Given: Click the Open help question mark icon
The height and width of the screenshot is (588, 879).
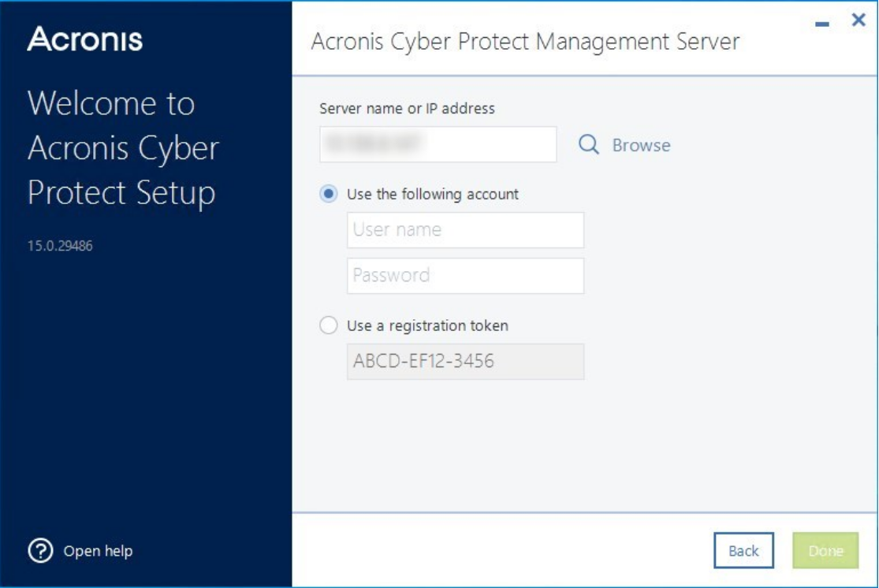Looking at the screenshot, I should click(40, 550).
